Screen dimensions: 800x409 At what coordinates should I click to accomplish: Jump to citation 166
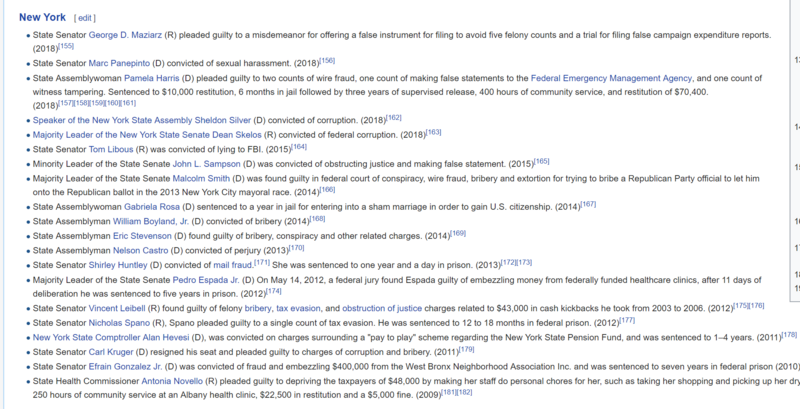pos(327,190)
